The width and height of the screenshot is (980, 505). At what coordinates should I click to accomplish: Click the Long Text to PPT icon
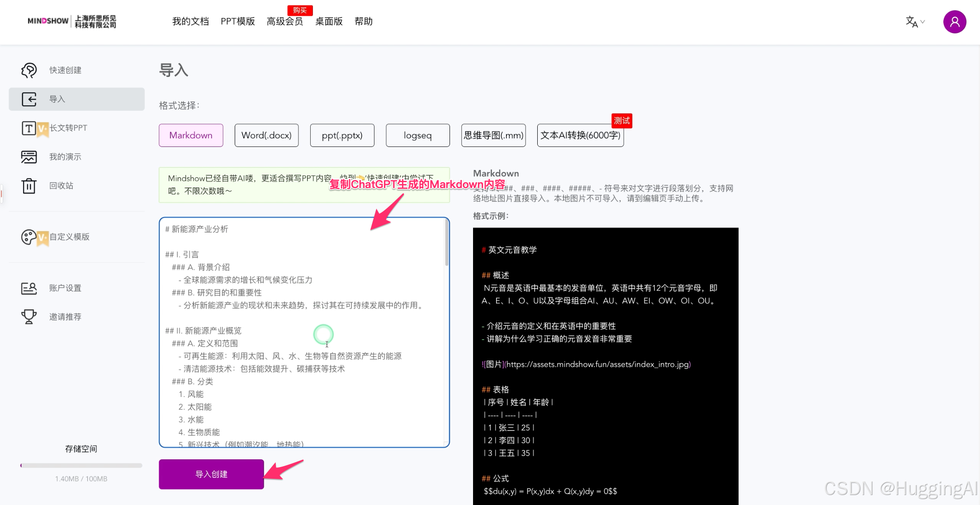click(x=29, y=128)
